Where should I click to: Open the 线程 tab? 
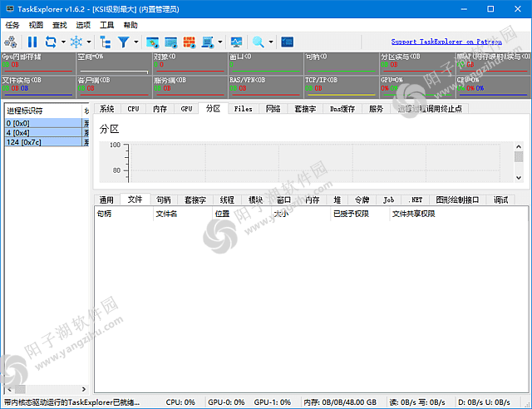(227, 200)
